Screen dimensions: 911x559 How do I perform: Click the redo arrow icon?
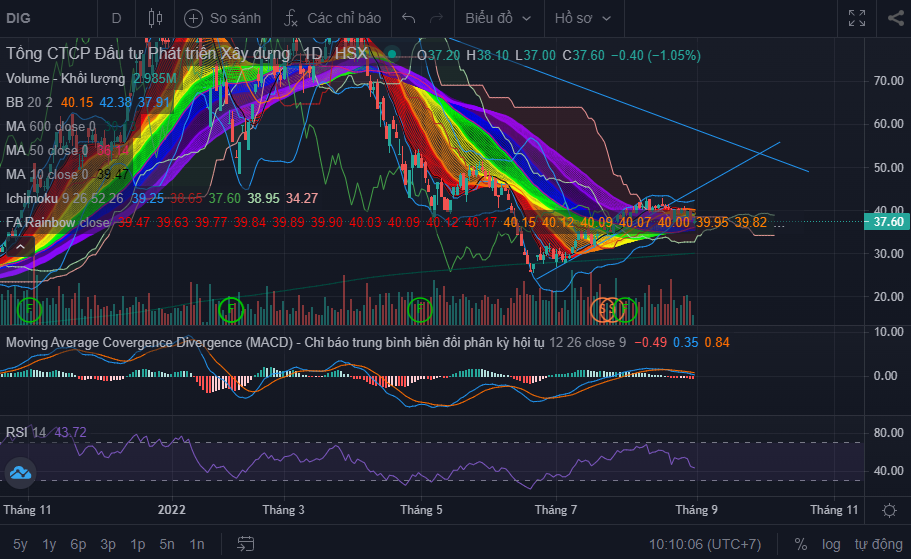436,18
